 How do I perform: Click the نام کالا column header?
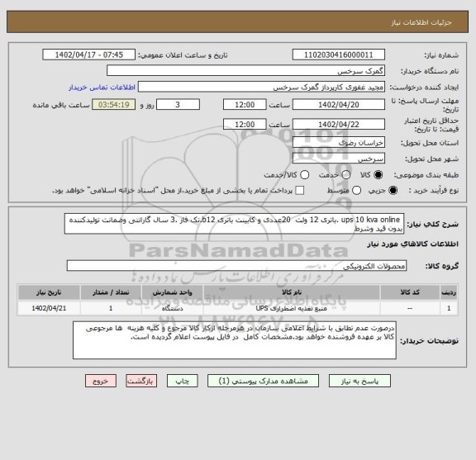click(x=292, y=292)
